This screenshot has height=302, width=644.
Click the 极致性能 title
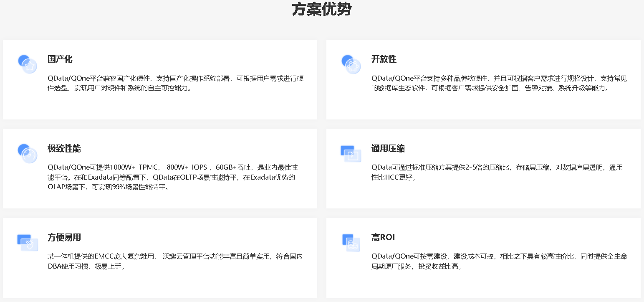[x=64, y=149]
